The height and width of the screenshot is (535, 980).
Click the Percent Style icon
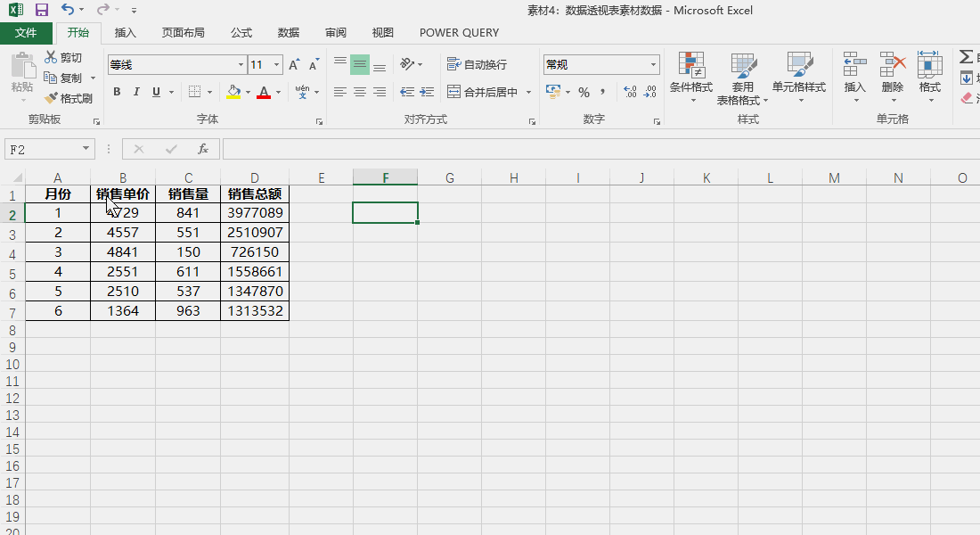(584, 92)
